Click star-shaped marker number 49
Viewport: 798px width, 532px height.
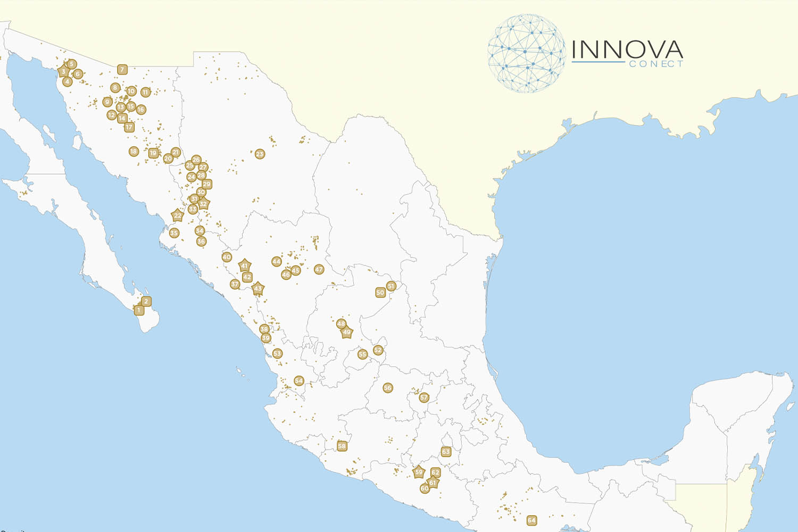pyautogui.click(x=347, y=332)
